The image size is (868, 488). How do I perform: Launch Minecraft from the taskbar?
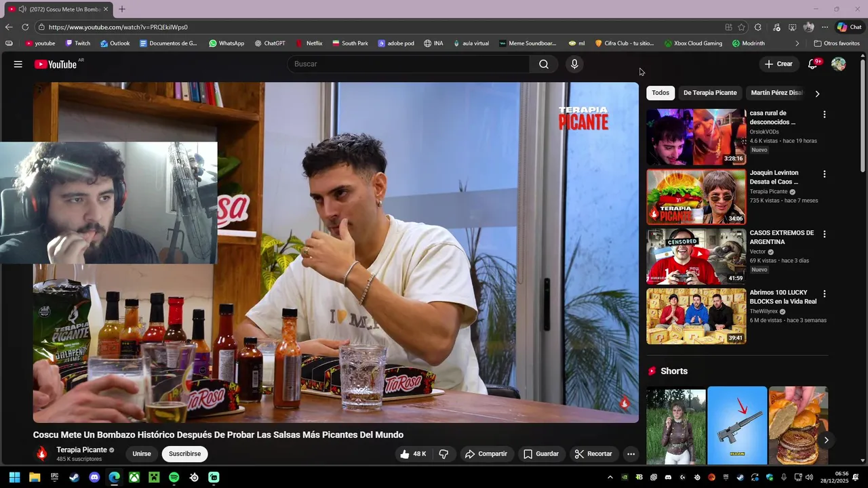click(x=154, y=477)
